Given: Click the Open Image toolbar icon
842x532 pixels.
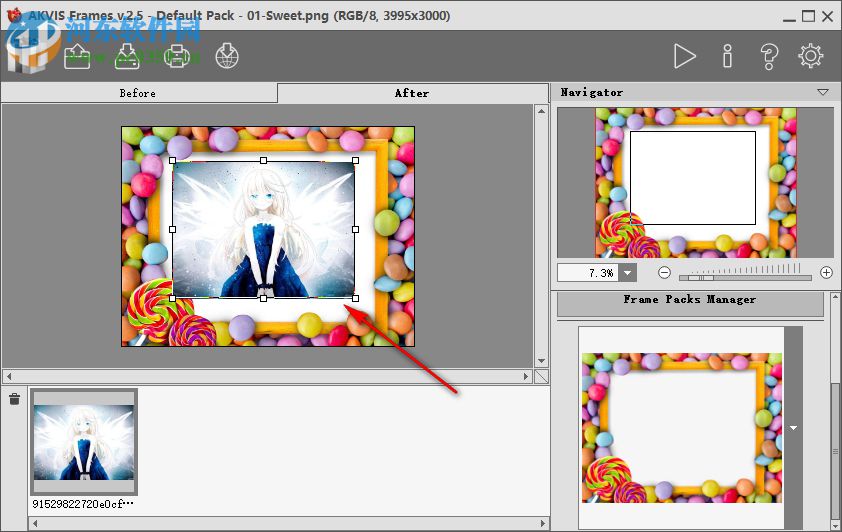Looking at the screenshot, I should coord(77,56).
